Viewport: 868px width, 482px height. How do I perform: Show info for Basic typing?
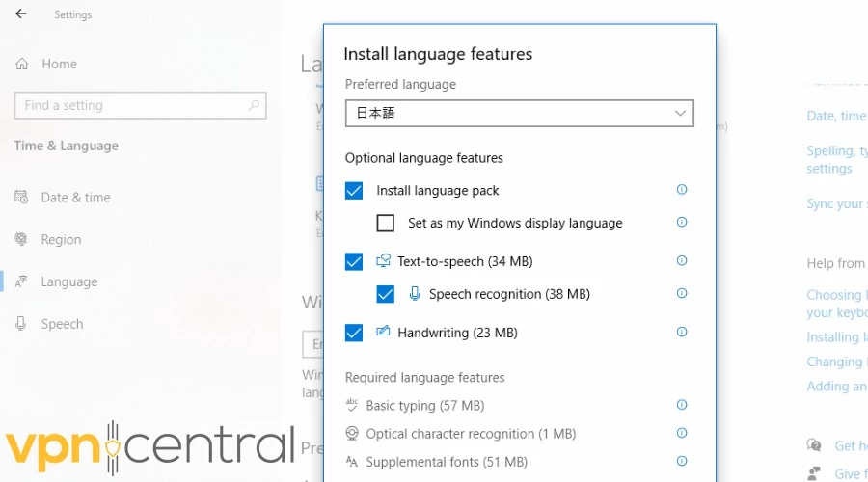point(682,405)
